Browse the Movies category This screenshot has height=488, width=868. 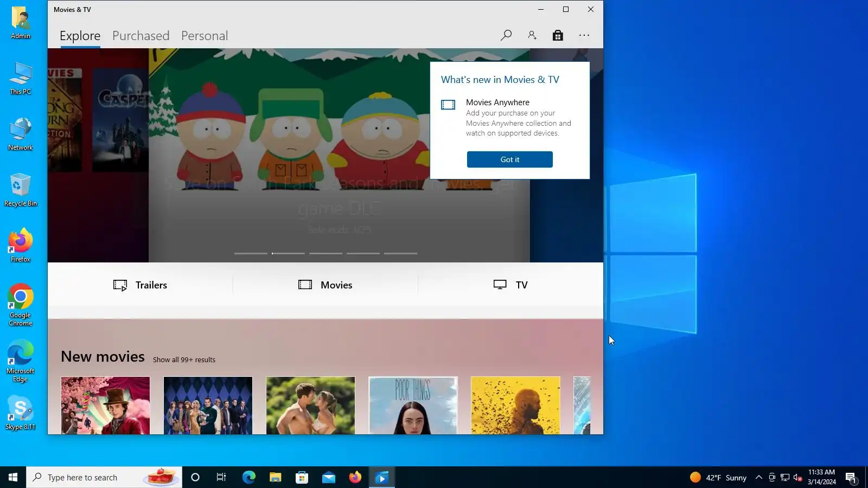(325, 285)
